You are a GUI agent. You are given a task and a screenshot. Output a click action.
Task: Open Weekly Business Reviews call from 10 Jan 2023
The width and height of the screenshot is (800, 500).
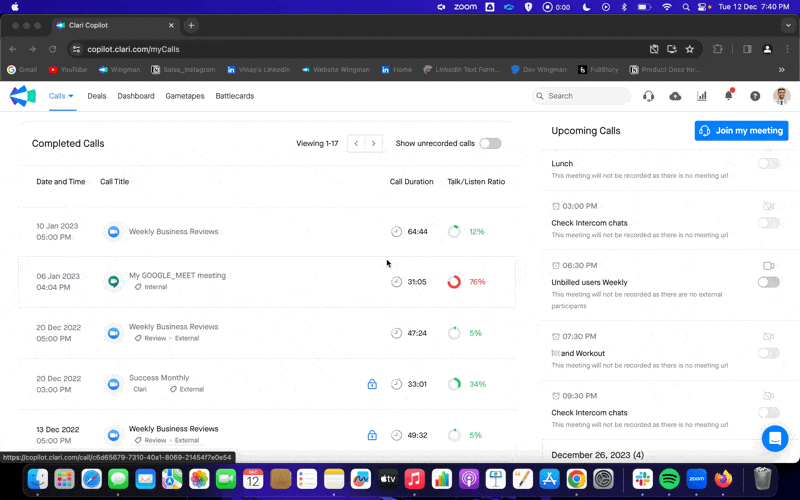click(173, 232)
